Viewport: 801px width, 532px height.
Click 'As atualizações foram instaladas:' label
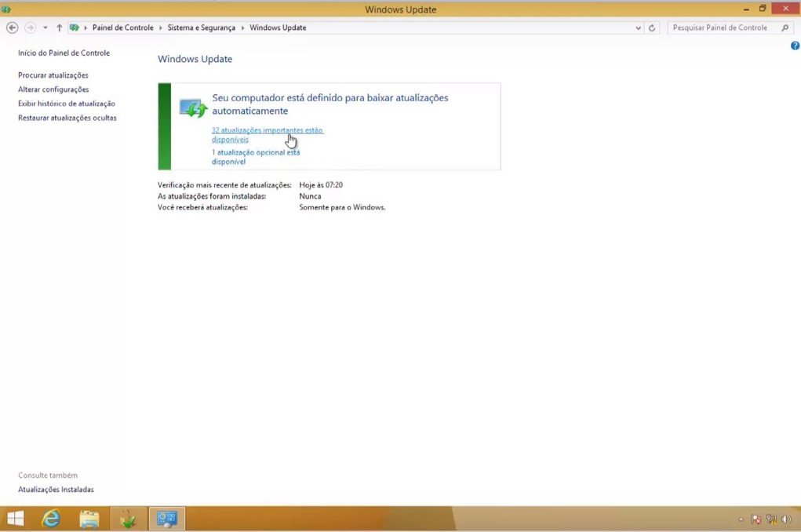(212, 196)
